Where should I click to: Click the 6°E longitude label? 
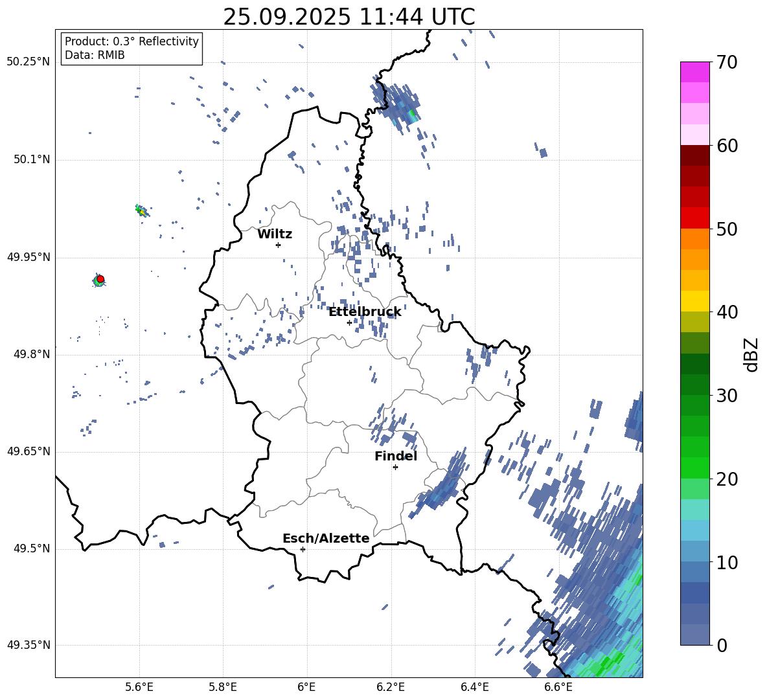(x=306, y=687)
